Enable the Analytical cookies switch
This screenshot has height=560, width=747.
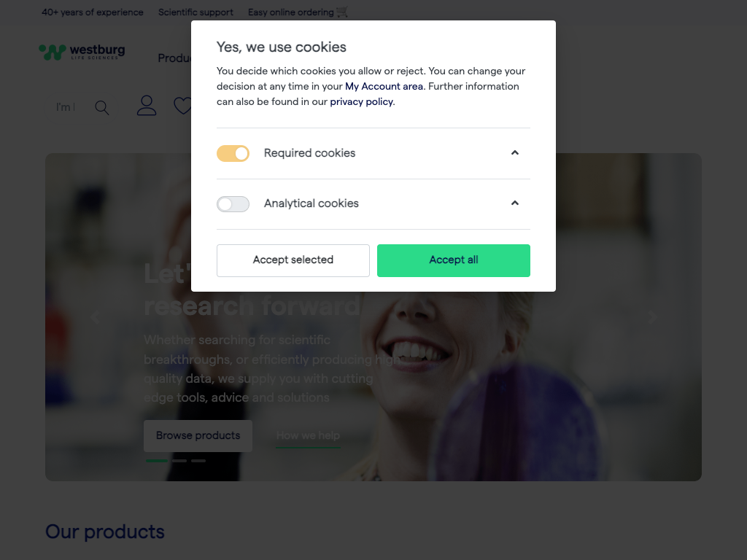coord(233,204)
